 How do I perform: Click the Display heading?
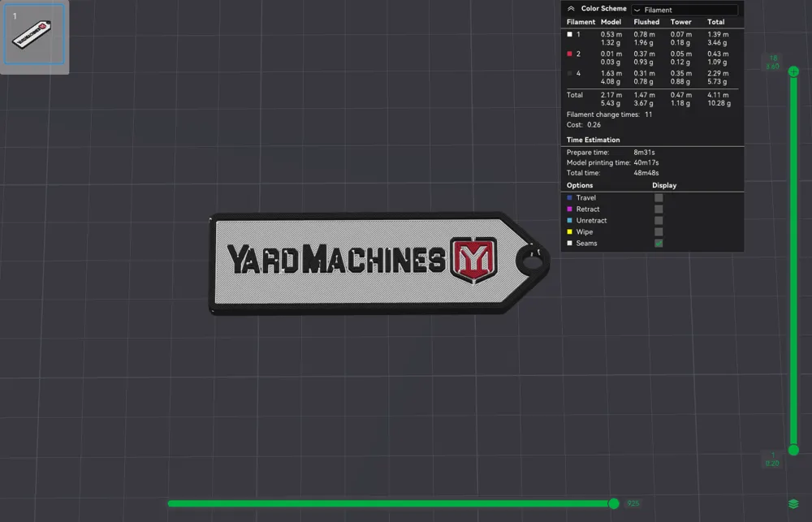pos(664,185)
